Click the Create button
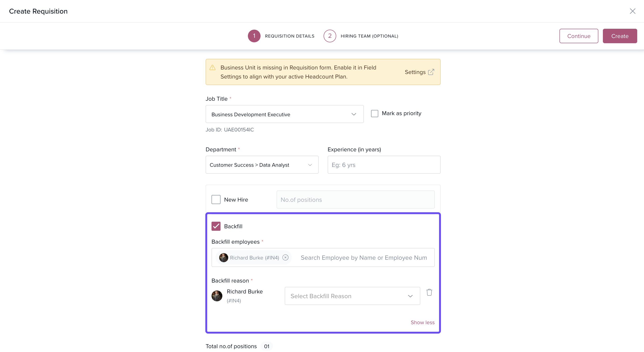The width and height of the screenshot is (644, 352). (620, 36)
